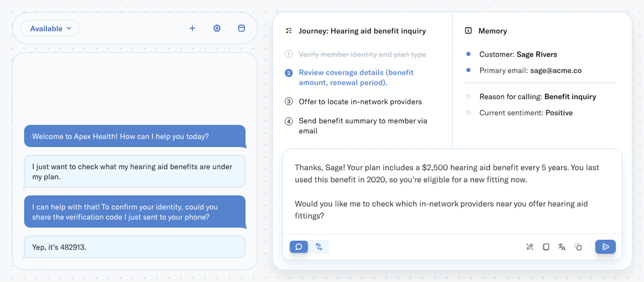
Task: Switch to chat message mode
Action: click(299, 247)
